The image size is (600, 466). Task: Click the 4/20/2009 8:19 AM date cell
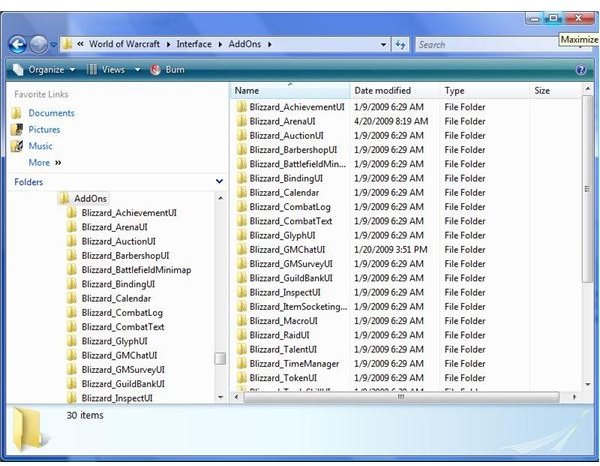pyautogui.click(x=391, y=121)
